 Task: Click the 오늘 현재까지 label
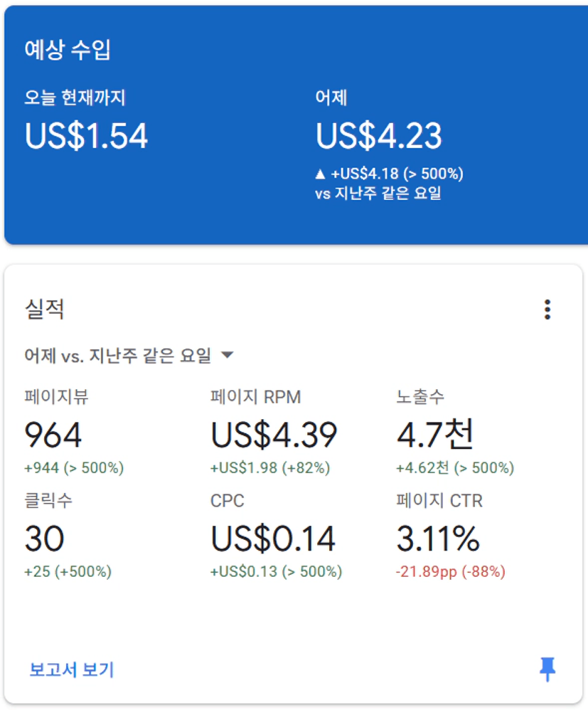tap(75, 97)
